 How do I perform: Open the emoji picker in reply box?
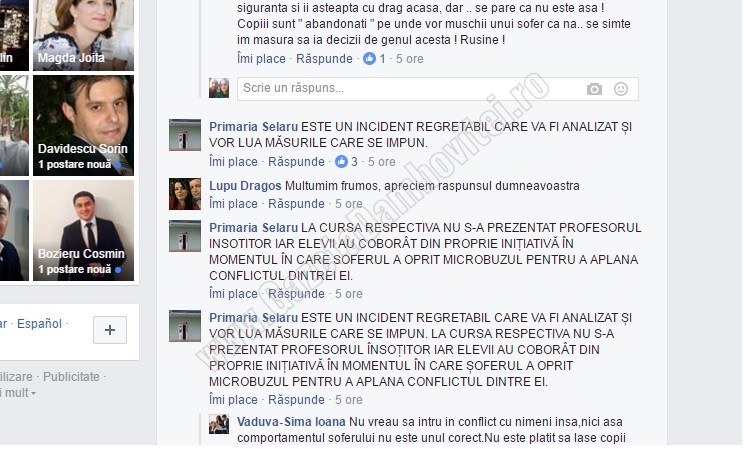(x=621, y=89)
